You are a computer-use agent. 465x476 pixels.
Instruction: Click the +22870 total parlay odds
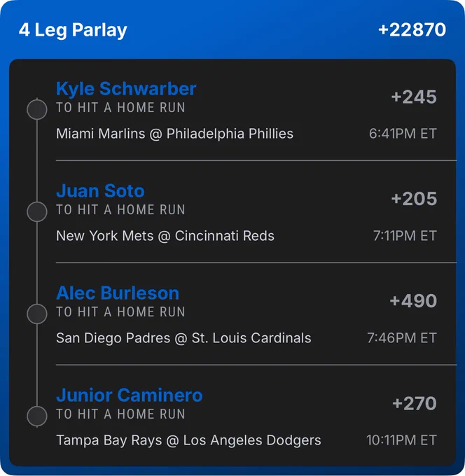click(x=412, y=29)
